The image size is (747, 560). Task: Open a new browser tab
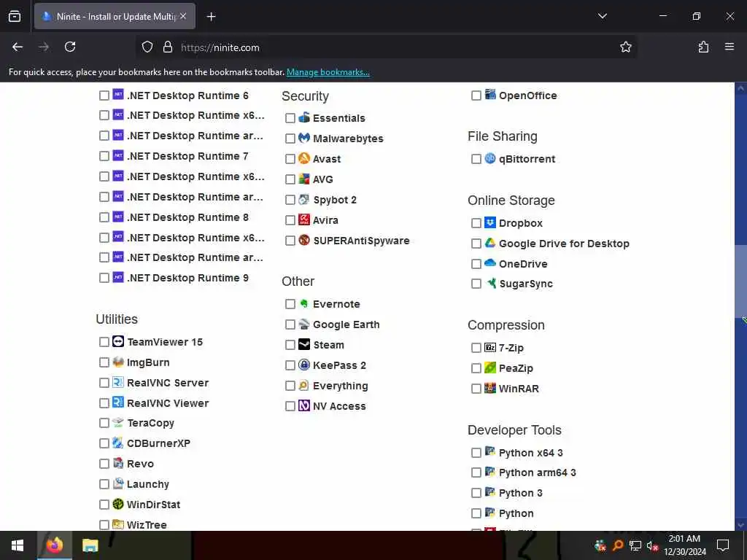(x=211, y=17)
